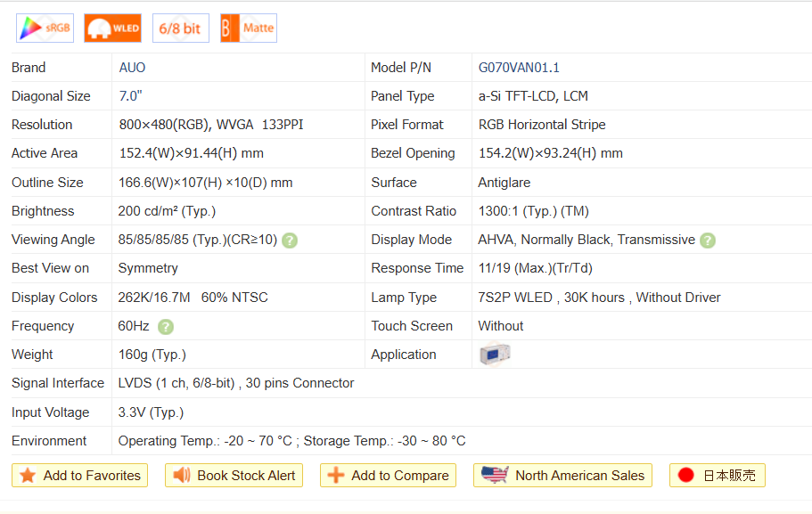Viewport: 812px width, 514px height.
Task: Click the Add to Favorites button
Action: (80, 476)
